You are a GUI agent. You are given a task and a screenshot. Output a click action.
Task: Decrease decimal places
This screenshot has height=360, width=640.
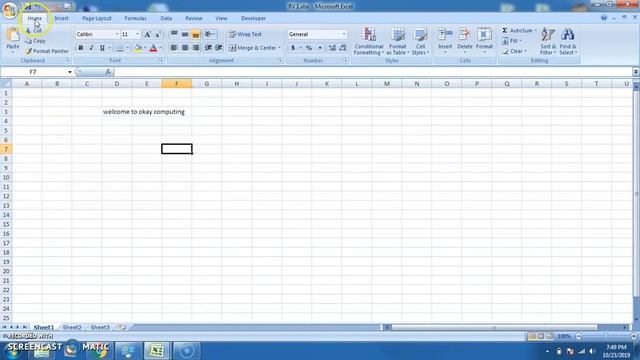(x=342, y=48)
